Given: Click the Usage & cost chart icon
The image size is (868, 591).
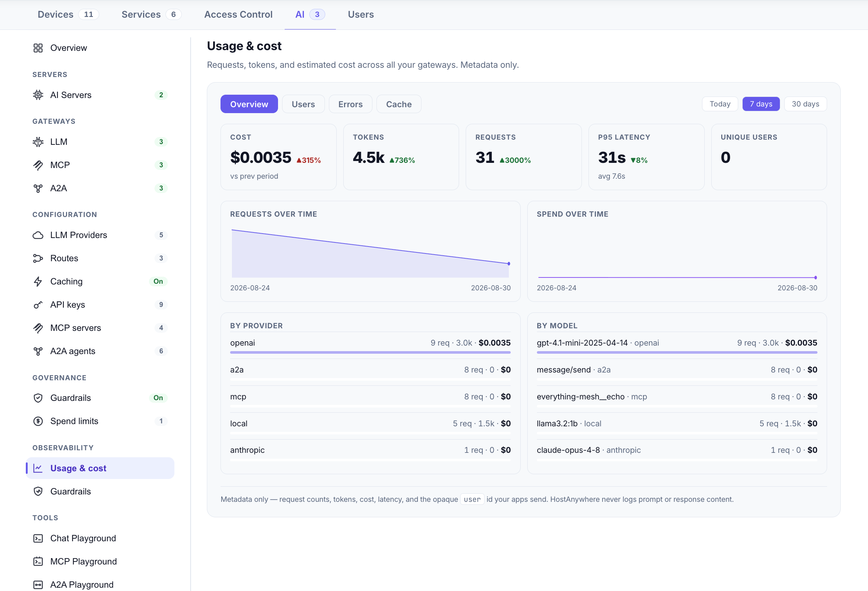Looking at the screenshot, I should coord(38,468).
